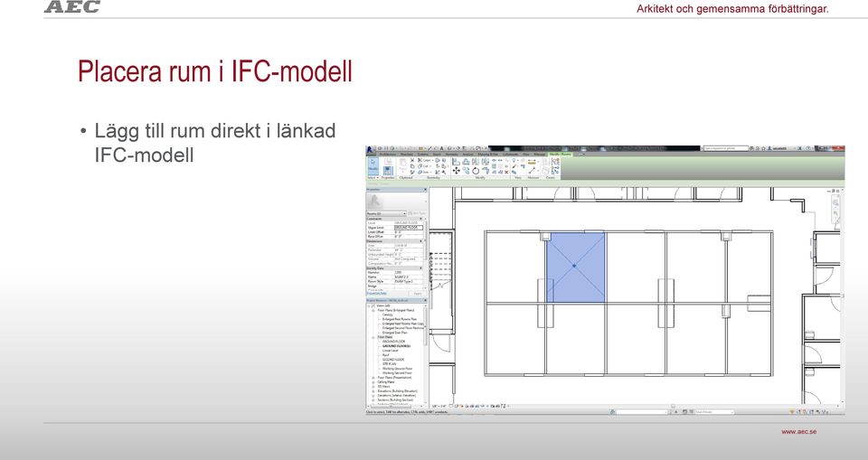This screenshot has height=460, width=868.
Task: Open the Properties help link
Action: (x=376, y=294)
